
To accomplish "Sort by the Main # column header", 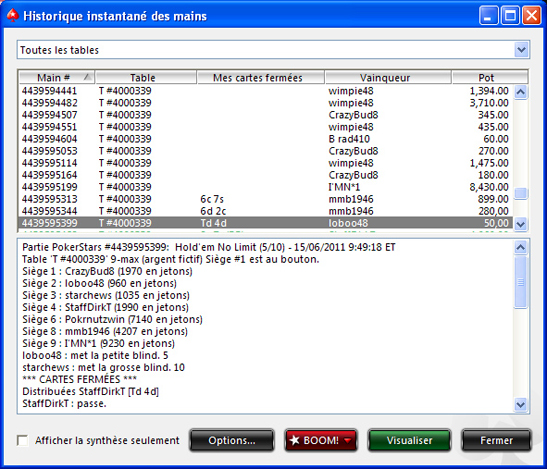I will (x=57, y=77).
